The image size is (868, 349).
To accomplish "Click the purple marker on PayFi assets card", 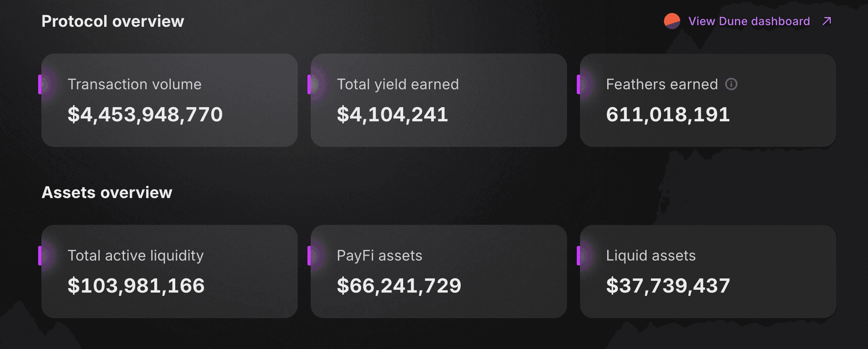I will (x=309, y=256).
